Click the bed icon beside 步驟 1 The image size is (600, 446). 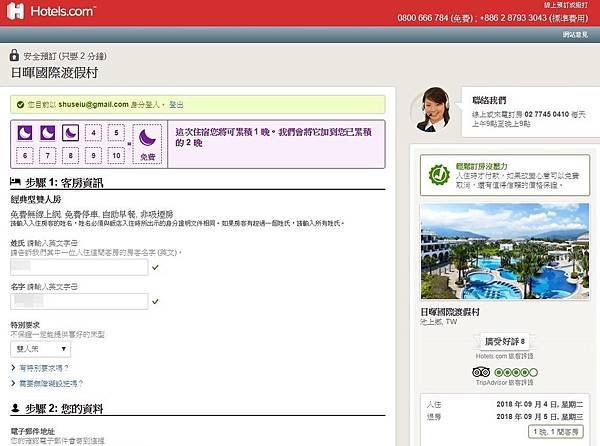15,182
